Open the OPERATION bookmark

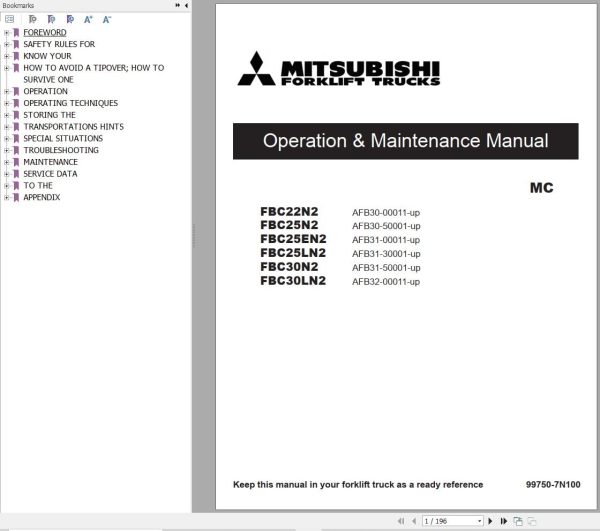click(x=46, y=91)
